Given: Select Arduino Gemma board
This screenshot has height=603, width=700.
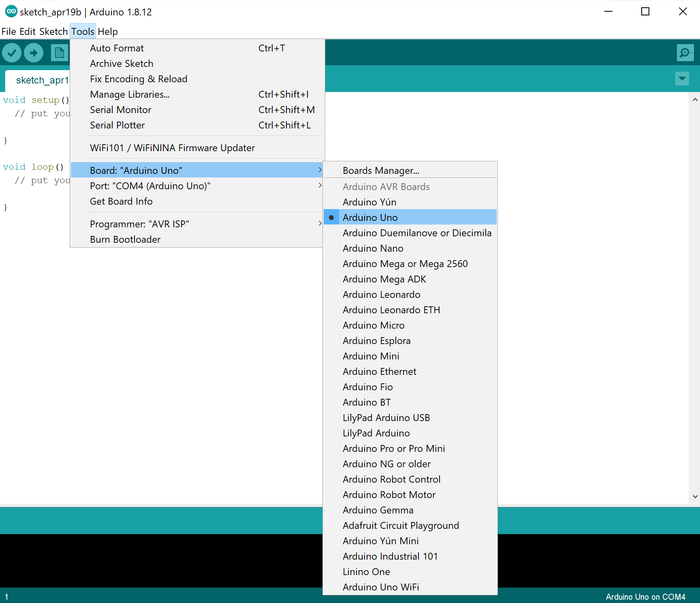Looking at the screenshot, I should (x=410, y=510).
